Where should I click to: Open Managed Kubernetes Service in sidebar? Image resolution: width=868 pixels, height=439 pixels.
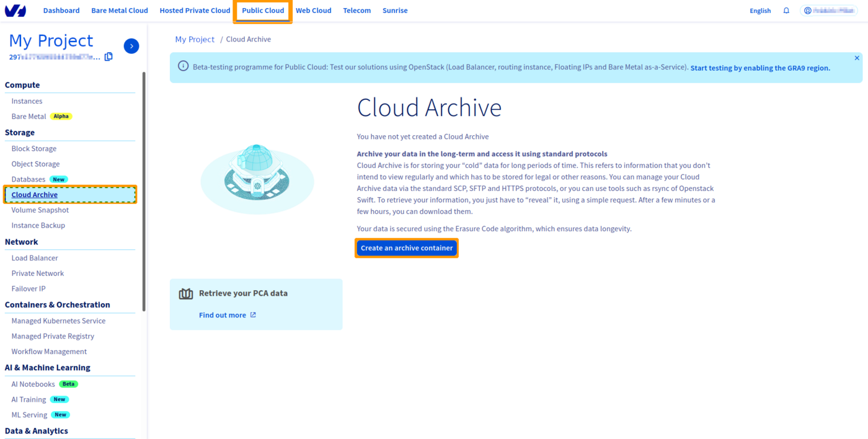pyautogui.click(x=58, y=321)
